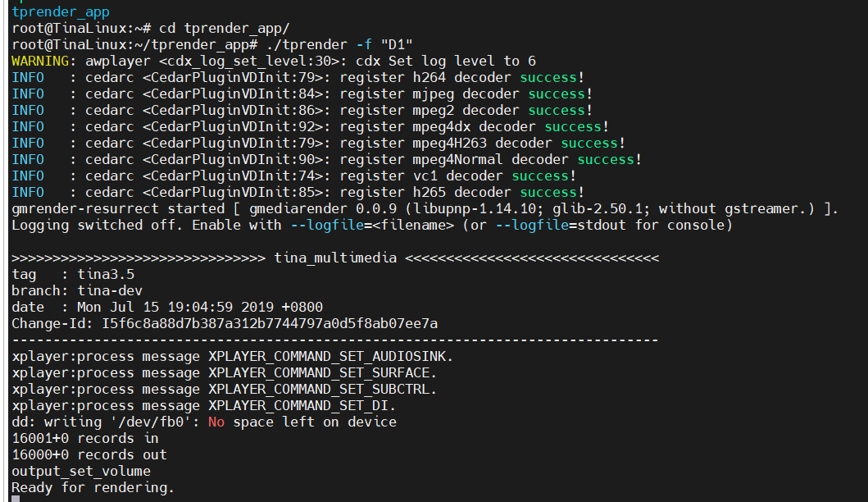Click the 'output_set_volume' line
The width and height of the screenshot is (868, 502).
(x=81, y=472)
